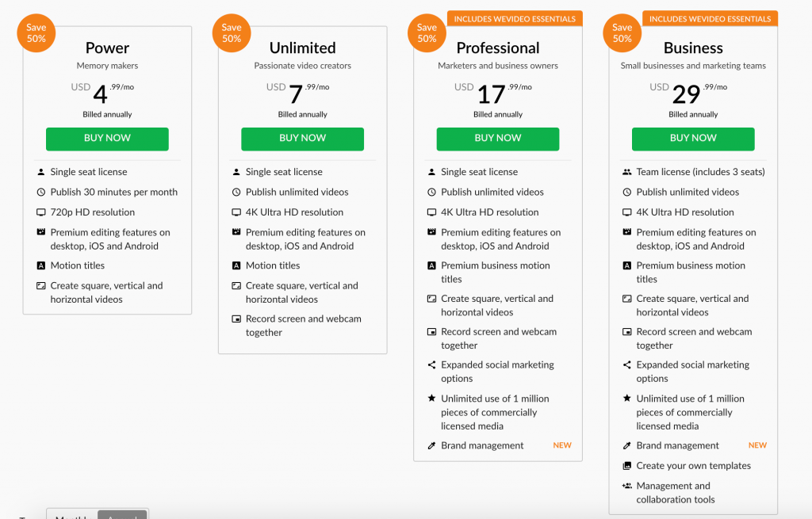
Task: Click the eyedropper icon for Business Brand management
Action: pos(626,445)
